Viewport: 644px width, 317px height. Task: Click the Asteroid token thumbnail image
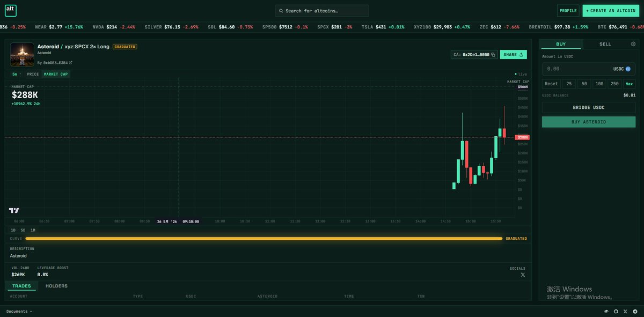click(x=22, y=55)
